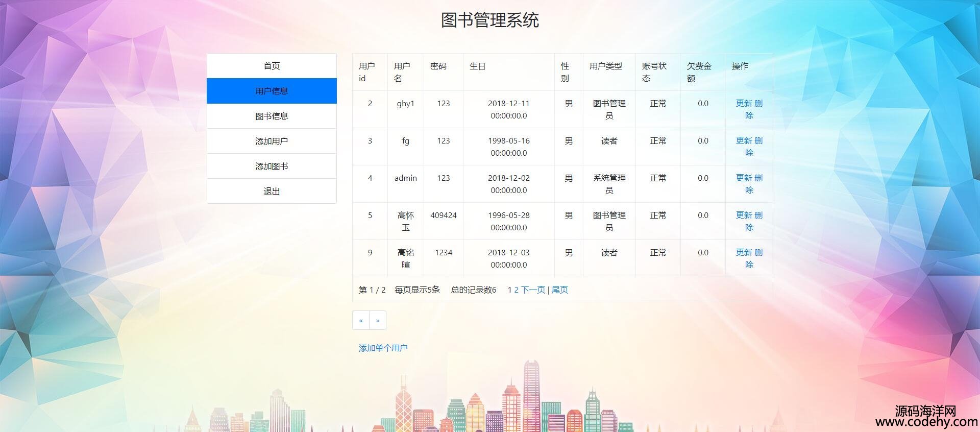Click 退出 to log out
Screen dimensions: 980x432
pyautogui.click(x=272, y=191)
